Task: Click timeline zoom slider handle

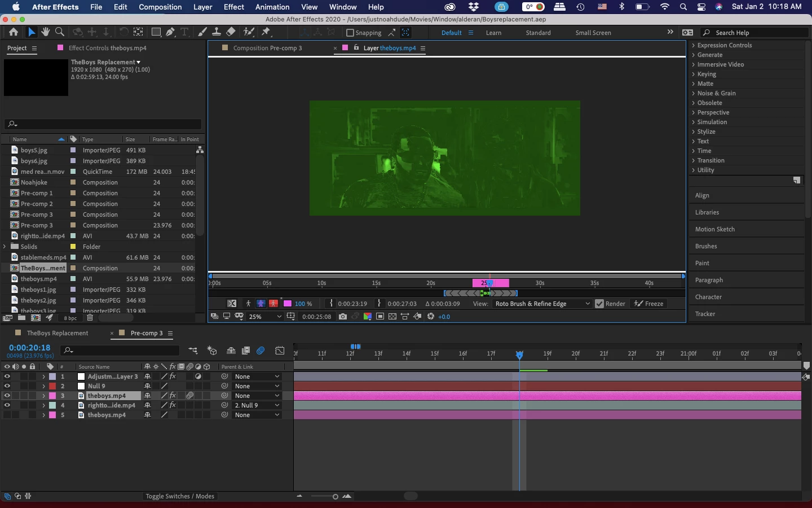Action: [x=335, y=497]
